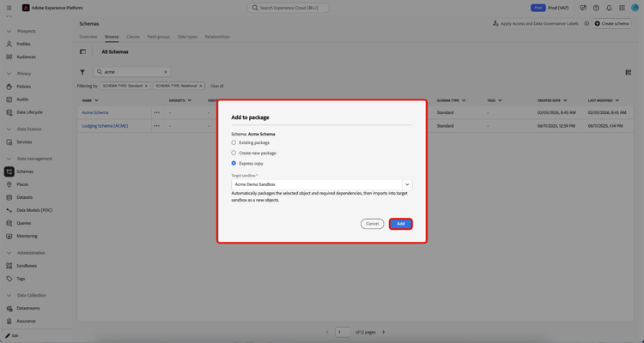
Task: Collapse the Privacy sidebar section
Action: click(x=9, y=74)
